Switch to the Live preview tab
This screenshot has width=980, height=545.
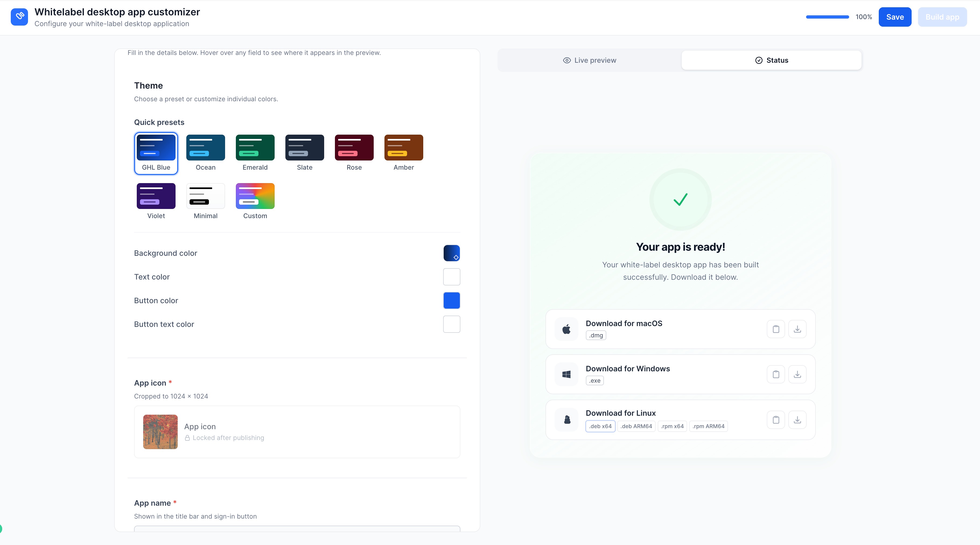pos(589,60)
